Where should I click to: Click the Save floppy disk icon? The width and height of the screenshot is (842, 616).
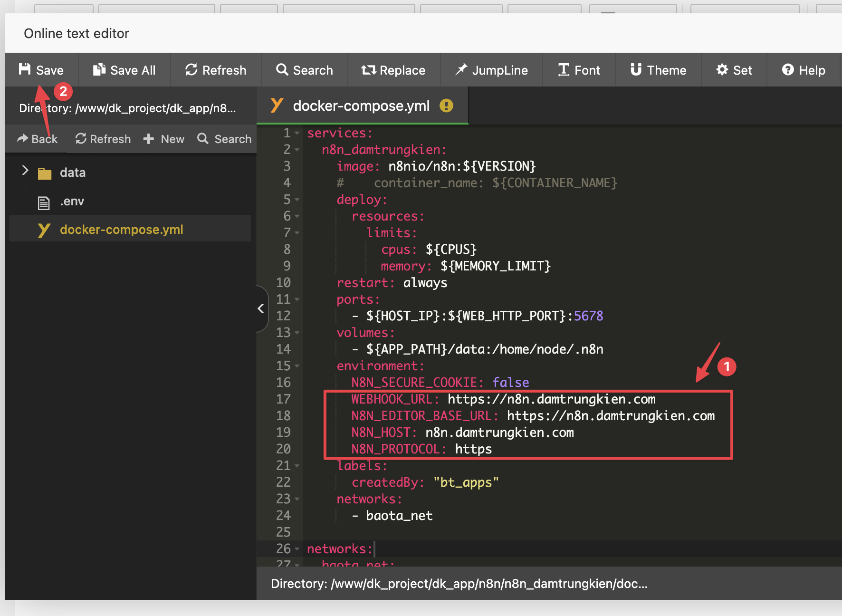coord(25,69)
